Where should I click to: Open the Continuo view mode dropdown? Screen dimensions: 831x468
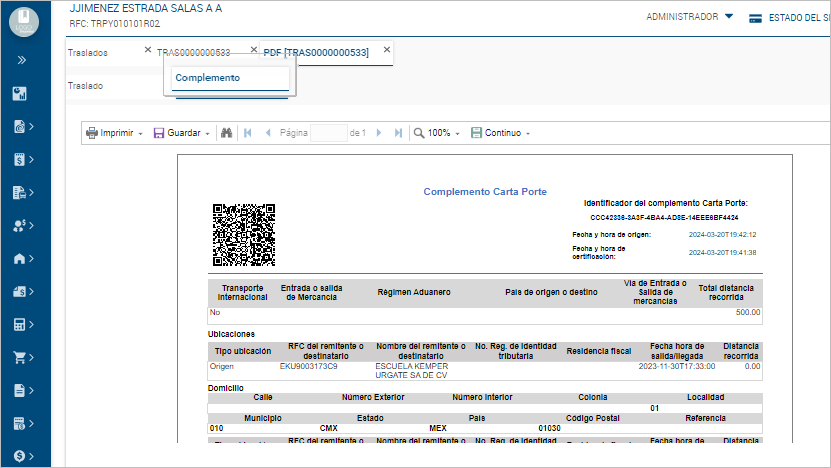point(500,133)
